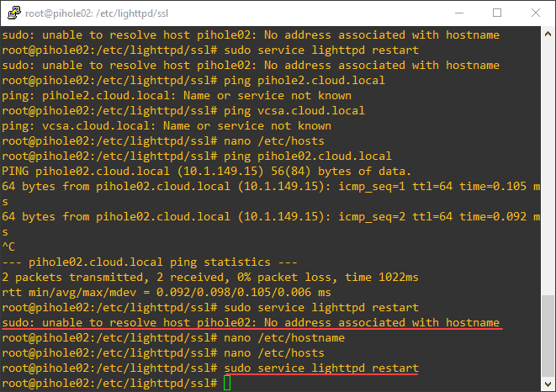The image size is (556, 392).
Task: Open the PuTTY system menu icon
Action: tap(13, 13)
